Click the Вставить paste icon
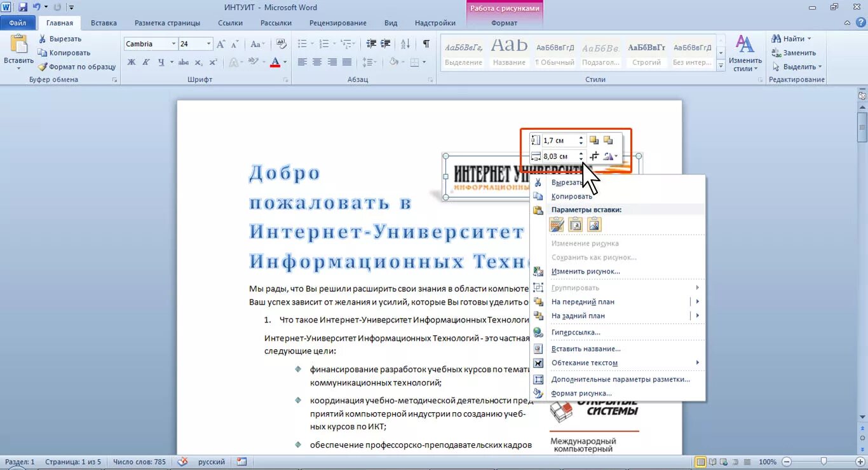Image resolution: width=868 pixels, height=470 pixels. tap(18, 45)
